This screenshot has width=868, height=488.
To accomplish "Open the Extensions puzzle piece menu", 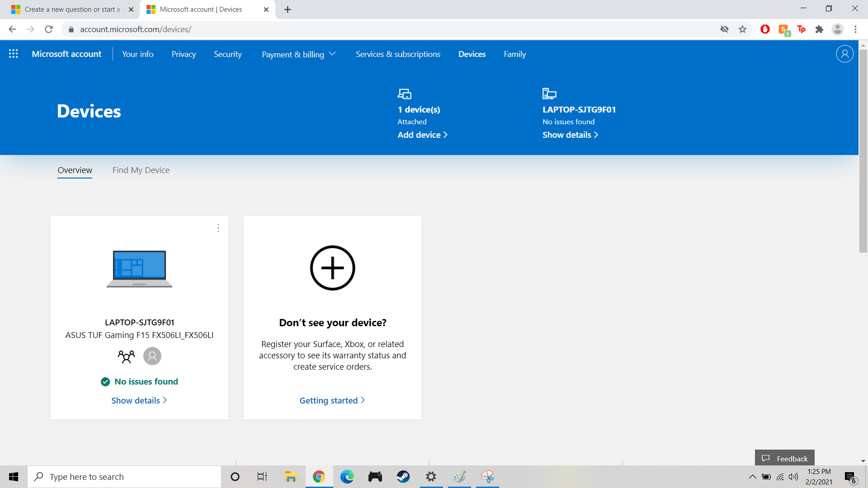I will (819, 29).
